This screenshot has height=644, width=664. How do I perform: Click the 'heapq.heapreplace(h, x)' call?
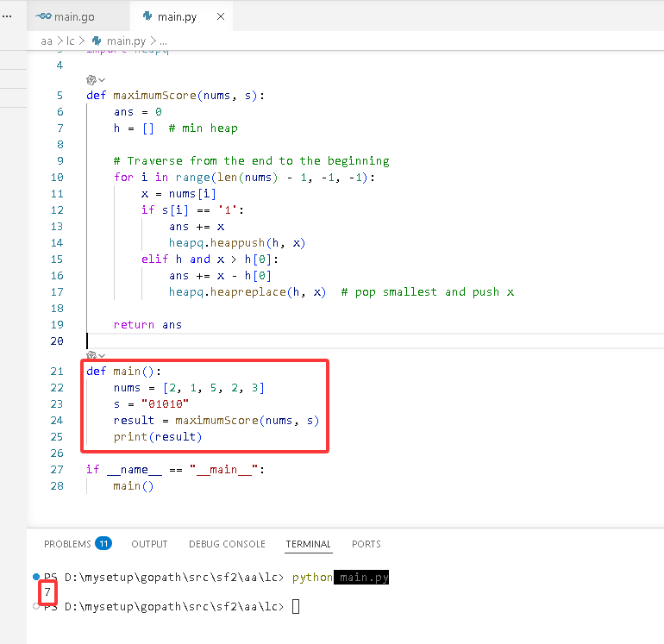(247, 292)
